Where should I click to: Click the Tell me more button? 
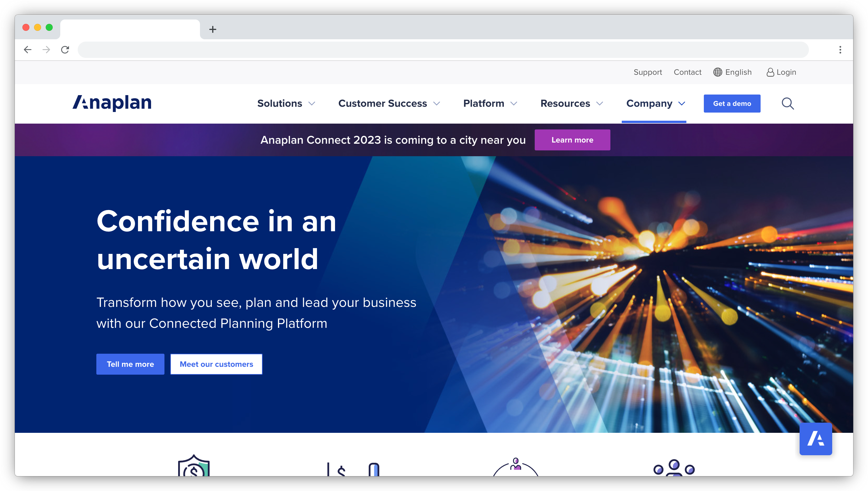[130, 364]
